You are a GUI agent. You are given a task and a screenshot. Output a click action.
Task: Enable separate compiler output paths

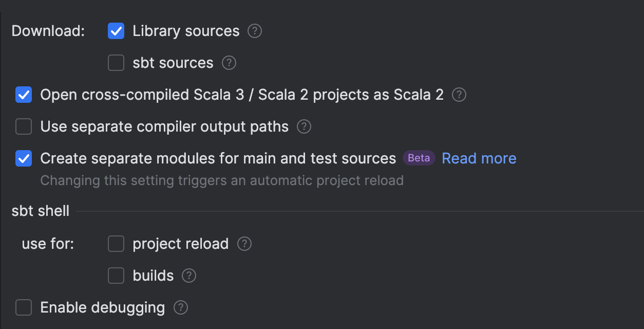click(x=24, y=126)
